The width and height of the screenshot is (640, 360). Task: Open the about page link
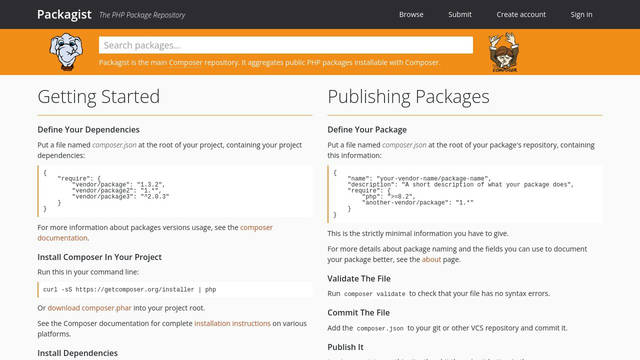(x=431, y=260)
